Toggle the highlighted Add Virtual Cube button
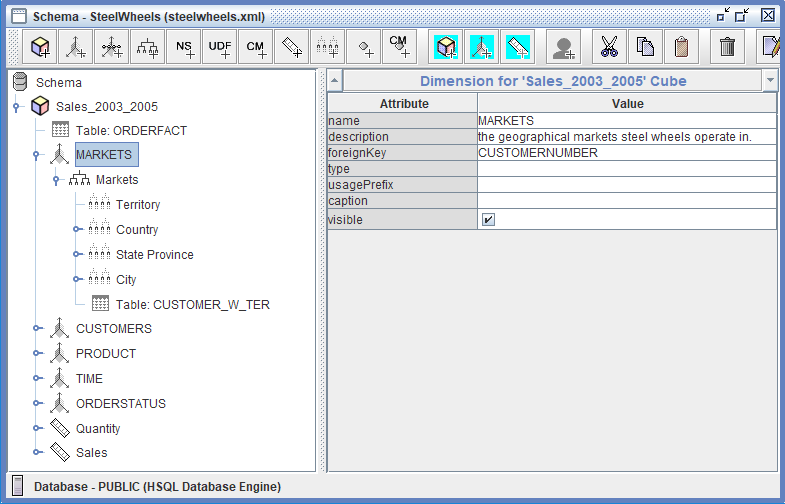The height and width of the screenshot is (504, 785). pyautogui.click(x=446, y=47)
